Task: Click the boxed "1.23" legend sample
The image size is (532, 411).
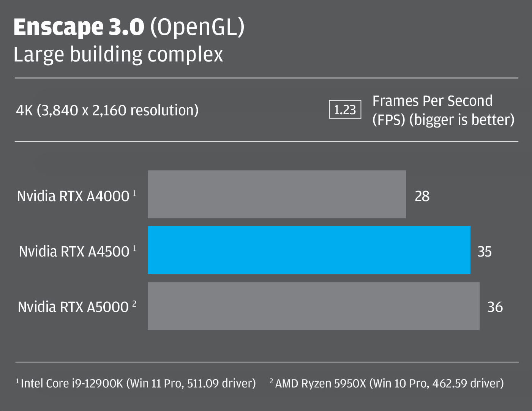Action: click(x=345, y=110)
